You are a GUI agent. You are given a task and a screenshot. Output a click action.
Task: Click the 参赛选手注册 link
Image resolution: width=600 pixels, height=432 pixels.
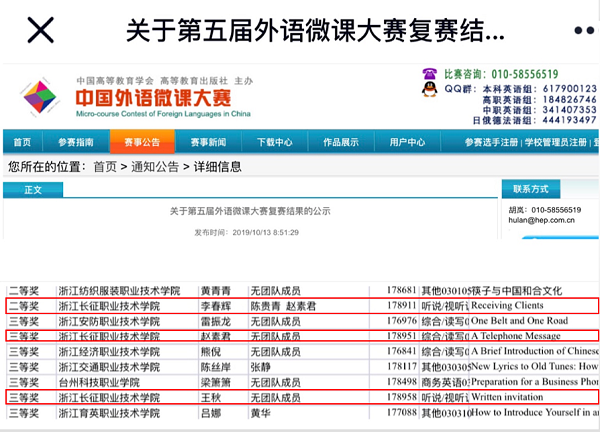(492, 142)
